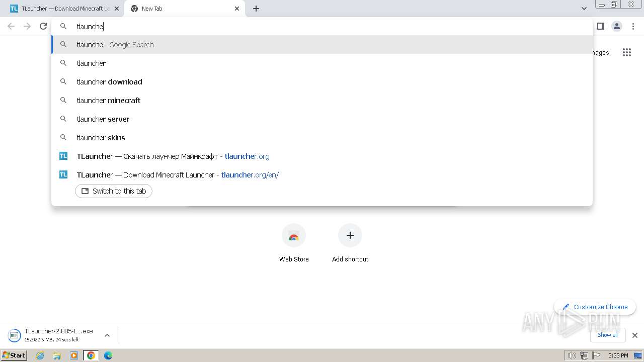Click the Customize Chrome button

(x=595, y=307)
